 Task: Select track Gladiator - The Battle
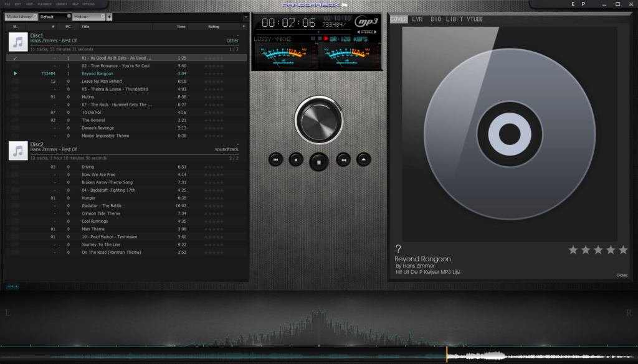[x=126, y=206]
